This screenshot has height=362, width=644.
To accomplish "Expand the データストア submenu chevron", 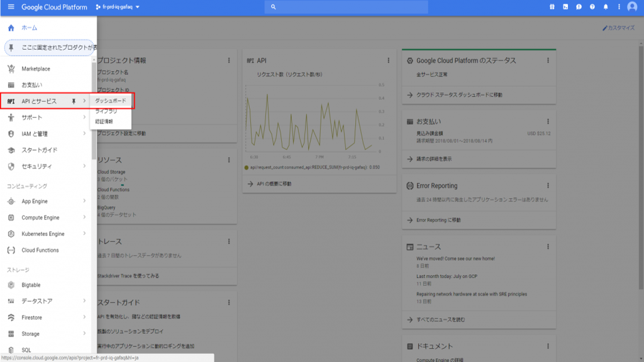I will [84, 301].
